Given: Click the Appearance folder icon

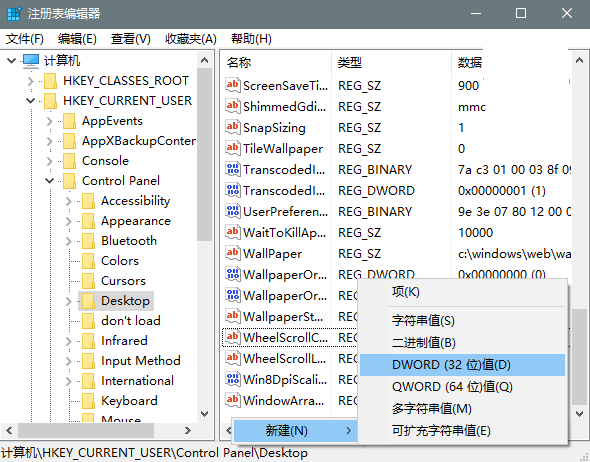Looking at the screenshot, I should [88, 221].
